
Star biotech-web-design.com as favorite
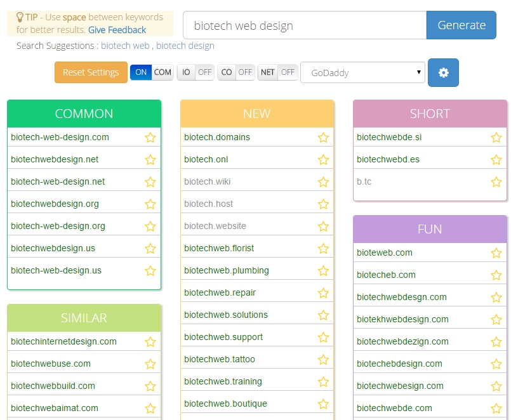pyautogui.click(x=150, y=138)
